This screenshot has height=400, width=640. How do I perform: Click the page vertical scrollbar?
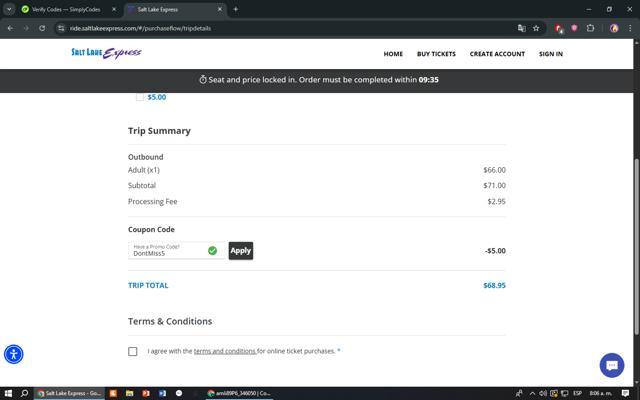tap(636, 247)
